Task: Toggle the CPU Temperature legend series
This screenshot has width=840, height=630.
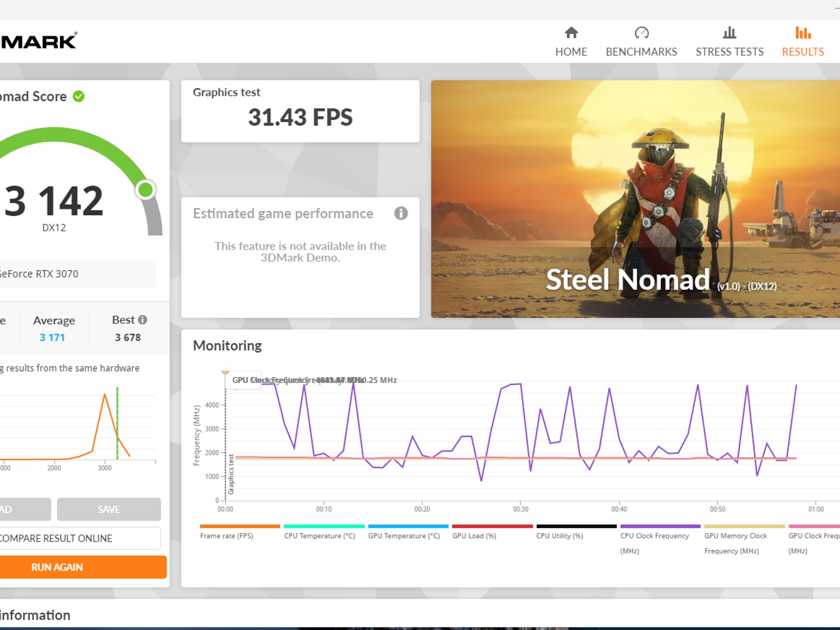Action: click(324, 532)
